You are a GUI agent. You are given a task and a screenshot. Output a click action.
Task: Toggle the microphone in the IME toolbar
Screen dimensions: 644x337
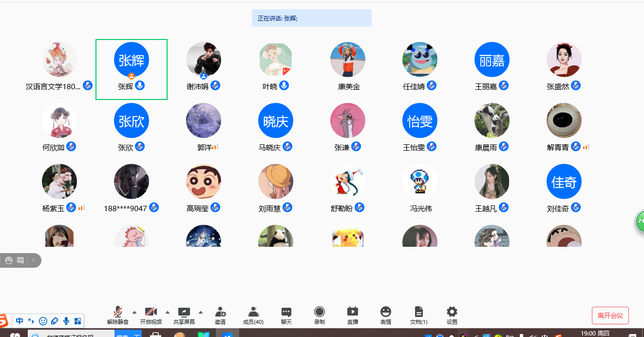(66, 321)
